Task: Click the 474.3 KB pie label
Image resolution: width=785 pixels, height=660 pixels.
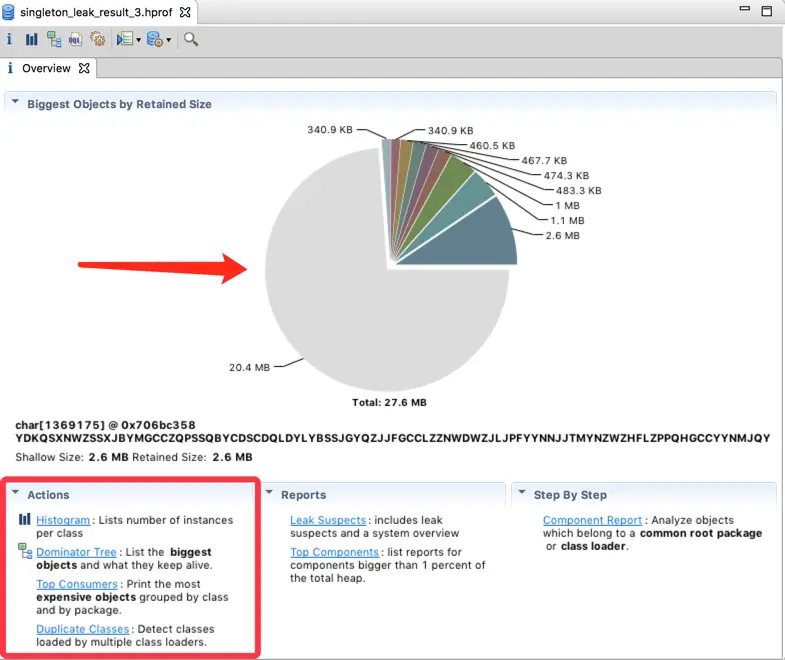Action: [566, 176]
